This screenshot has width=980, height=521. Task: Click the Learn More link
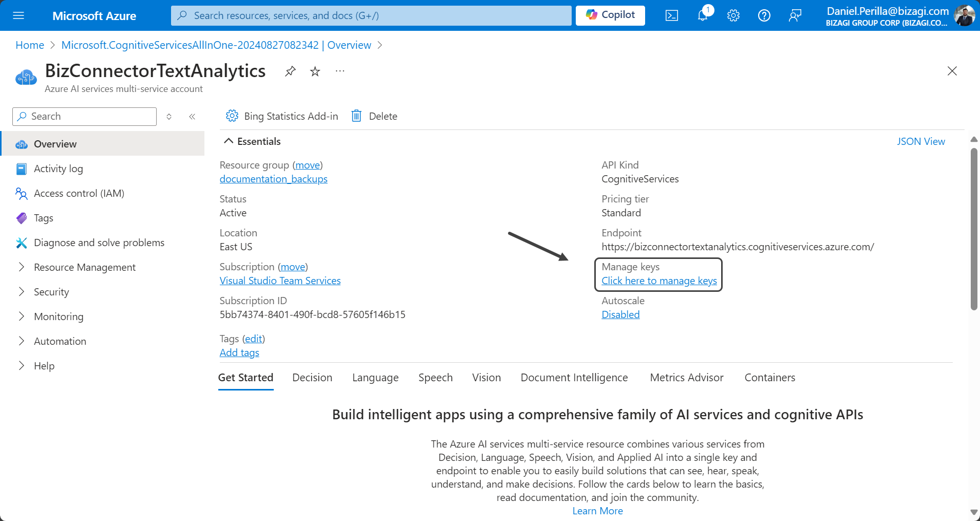click(598, 511)
